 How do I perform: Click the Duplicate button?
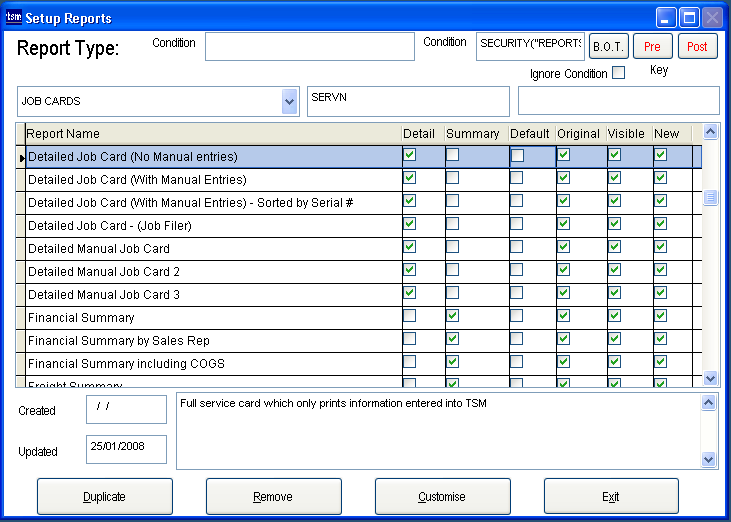[x=105, y=497]
